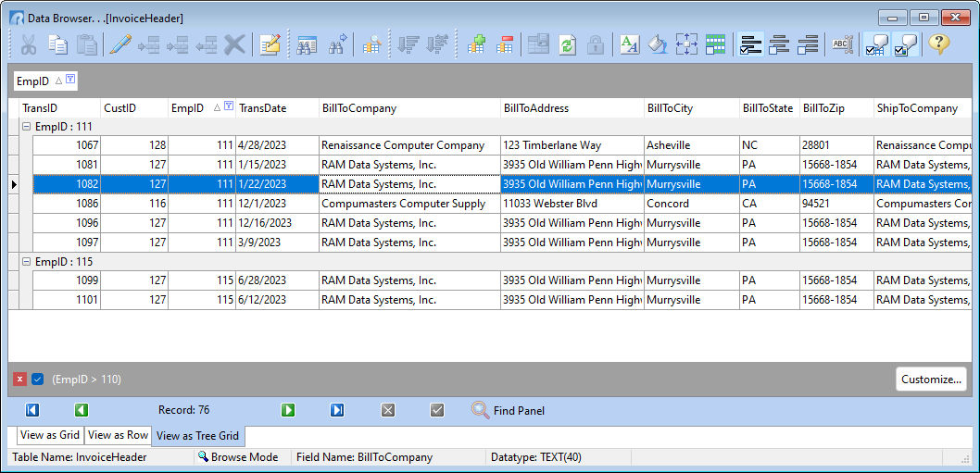Remove the EmpID > 110 filter with red X
The width and height of the screenshot is (980, 473).
point(20,380)
